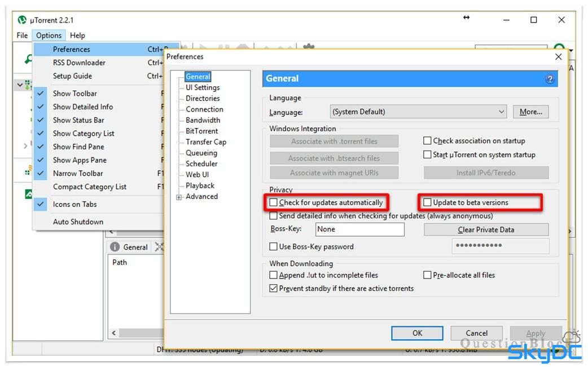
Task: Select Connection in the tree
Action: pyautogui.click(x=204, y=109)
